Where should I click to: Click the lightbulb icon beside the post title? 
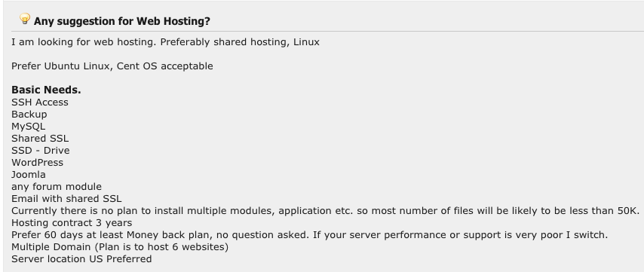[25, 19]
